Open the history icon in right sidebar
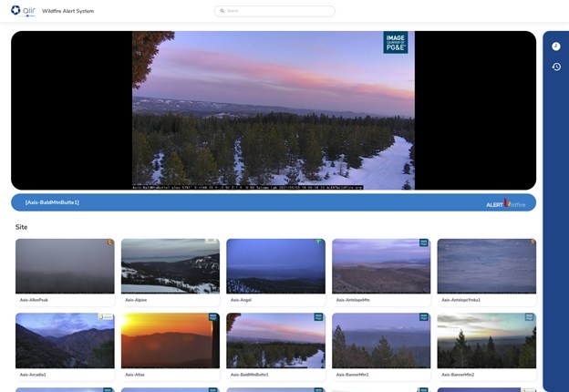This screenshot has height=392, width=569. tap(556, 67)
